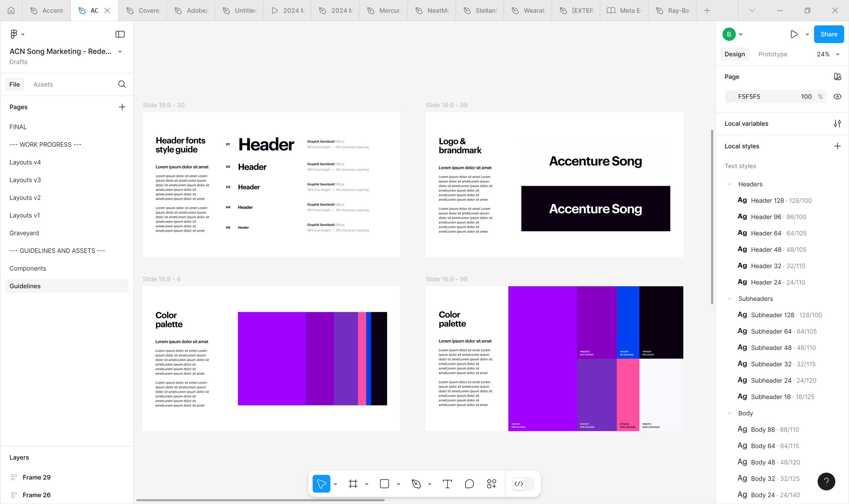The width and height of the screenshot is (849, 504).
Task: Click the F5F5F5 page color swatch
Action: click(x=731, y=97)
